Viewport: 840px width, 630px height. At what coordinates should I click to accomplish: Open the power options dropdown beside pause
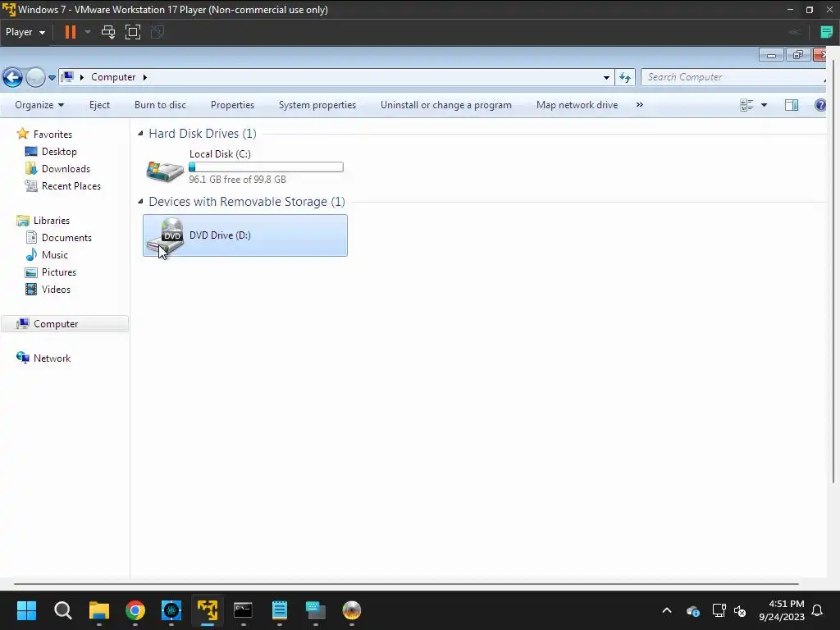click(x=88, y=32)
